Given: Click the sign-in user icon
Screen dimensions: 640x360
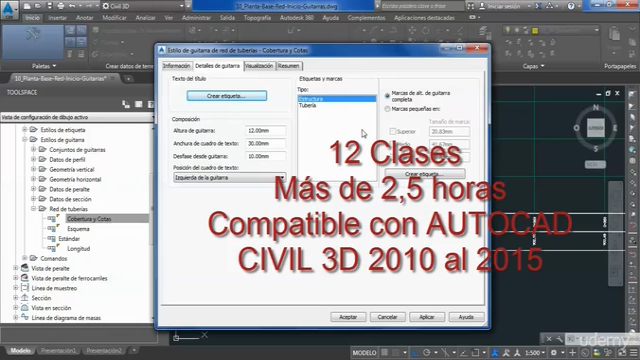Looking at the screenshot, I should click(x=482, y=6).
